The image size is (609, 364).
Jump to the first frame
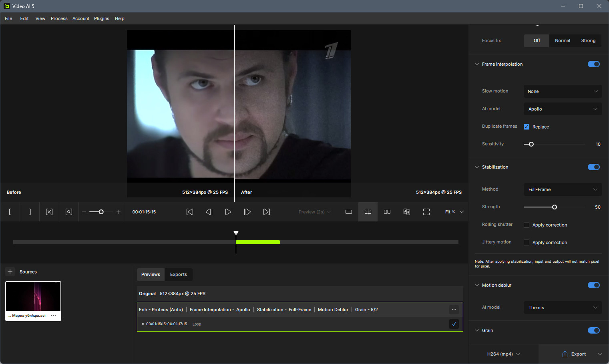(190, 212)
